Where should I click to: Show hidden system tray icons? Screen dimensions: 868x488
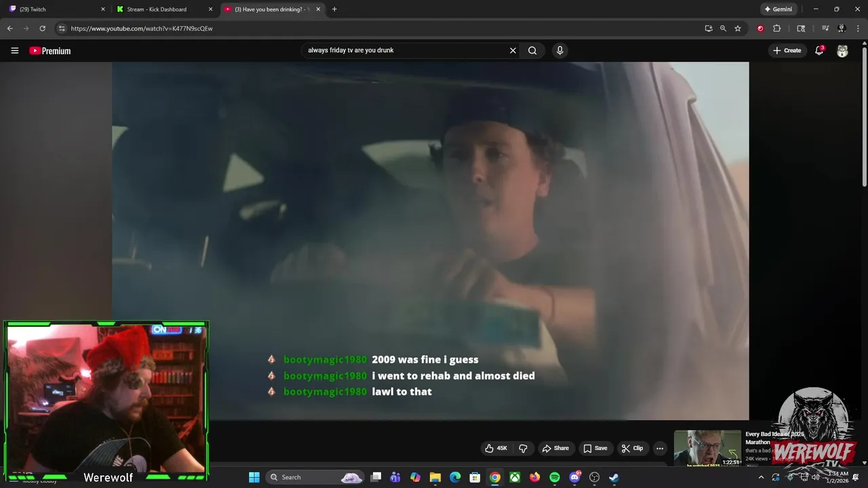pos(761,477)
